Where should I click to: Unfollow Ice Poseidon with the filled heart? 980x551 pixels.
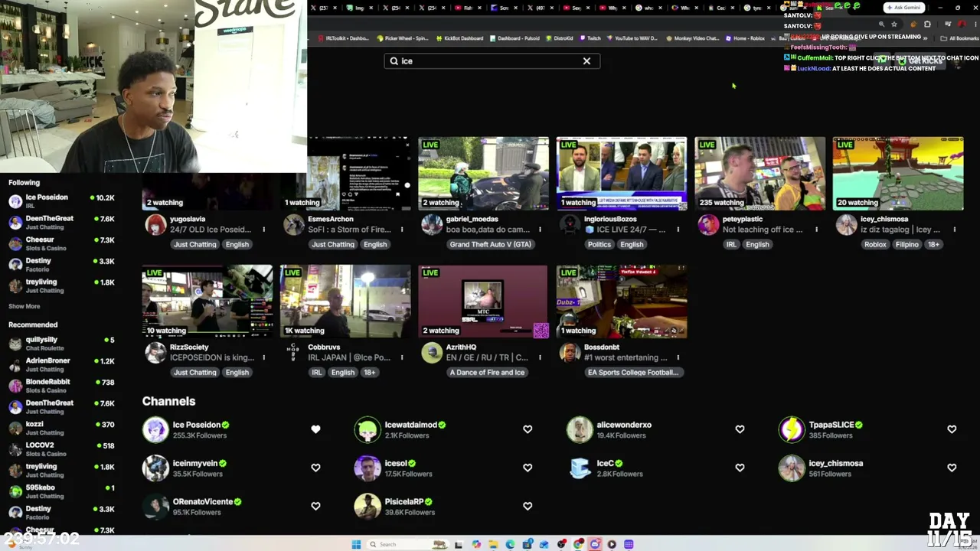point(315,429)
